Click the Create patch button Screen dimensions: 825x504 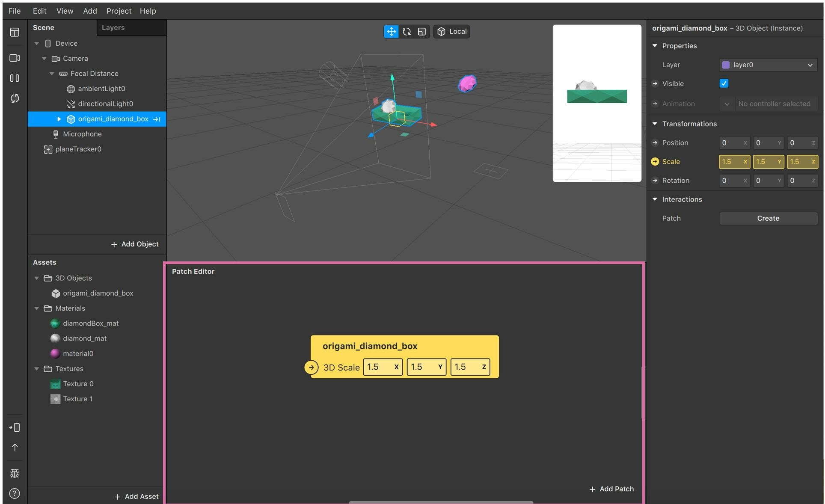click(768, 218)
